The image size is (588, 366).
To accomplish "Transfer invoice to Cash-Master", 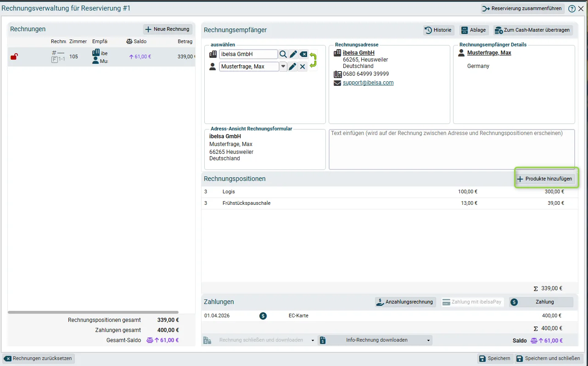I will (533, 30).
